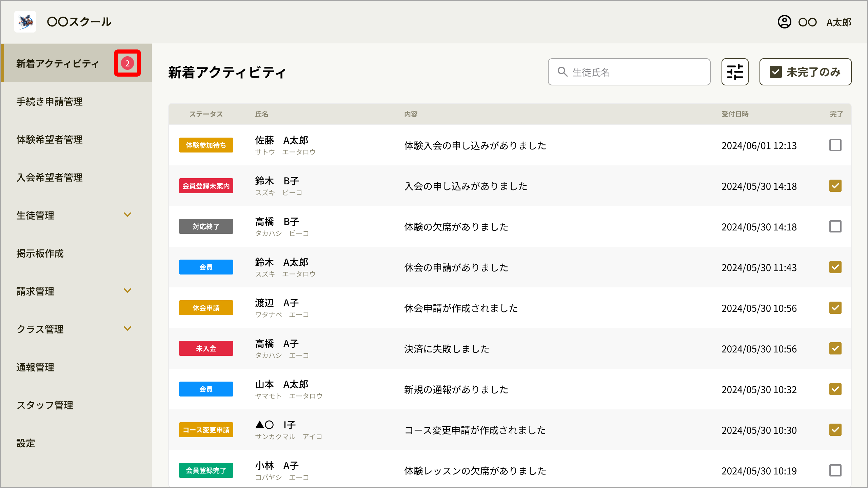Uncheck complete box for 高橋 A子
868x488 pixels.
(835, 348)
